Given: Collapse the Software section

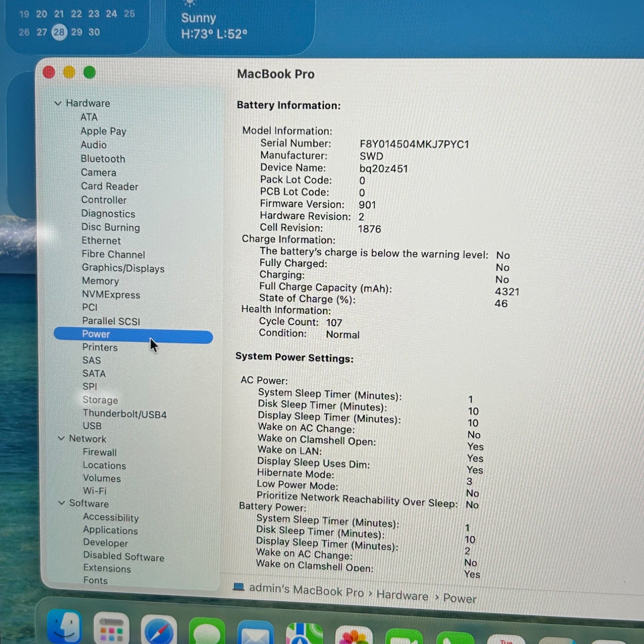Looking at the screenshot, I should point(62,503).
